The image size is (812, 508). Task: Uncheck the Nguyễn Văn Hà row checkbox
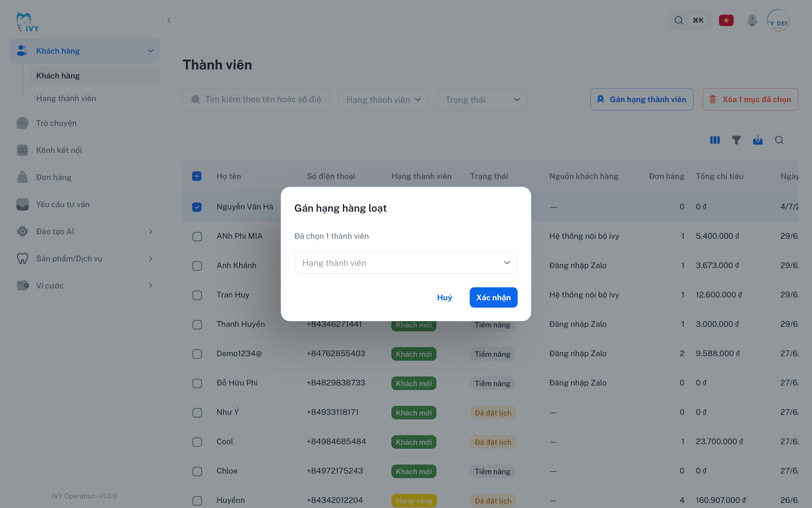click(x=197, y=207)
